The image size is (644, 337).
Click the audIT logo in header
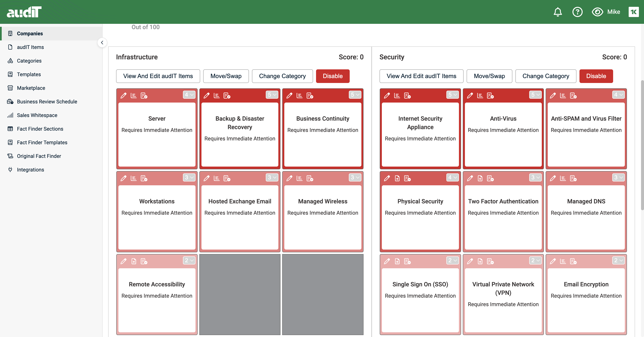[24, 12]
